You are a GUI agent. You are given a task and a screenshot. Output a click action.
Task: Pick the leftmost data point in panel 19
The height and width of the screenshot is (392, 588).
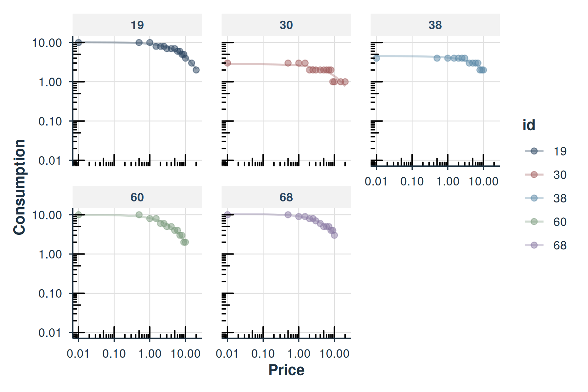(79, 43)
